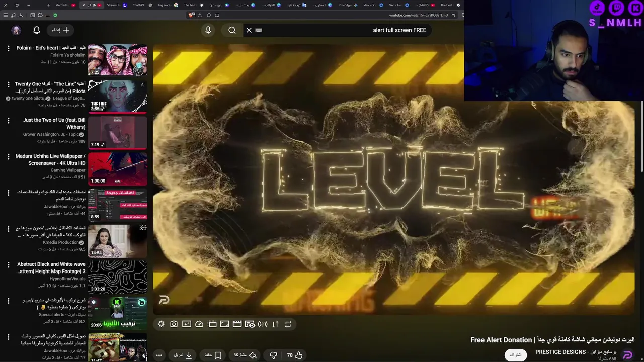The width and height of the screenshot is (644, 362).
Task: Open options menu for the Special alerts video
Action: (x=8, y=301)
